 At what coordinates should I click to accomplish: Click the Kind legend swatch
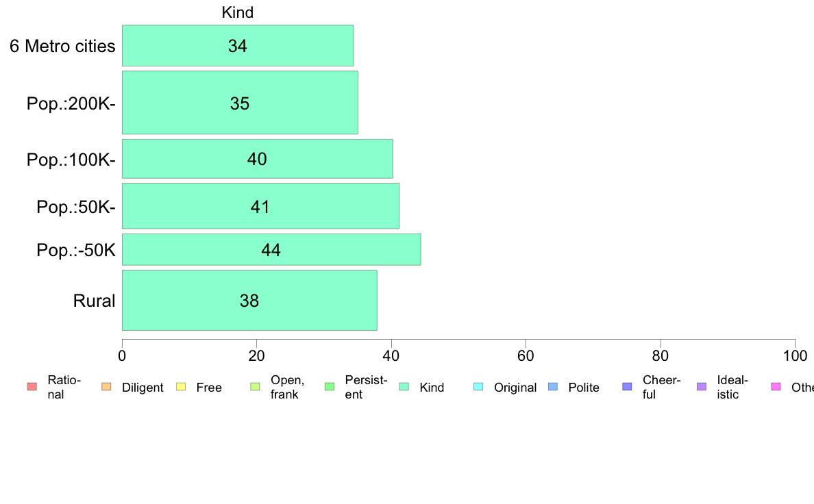pos(404,387)
